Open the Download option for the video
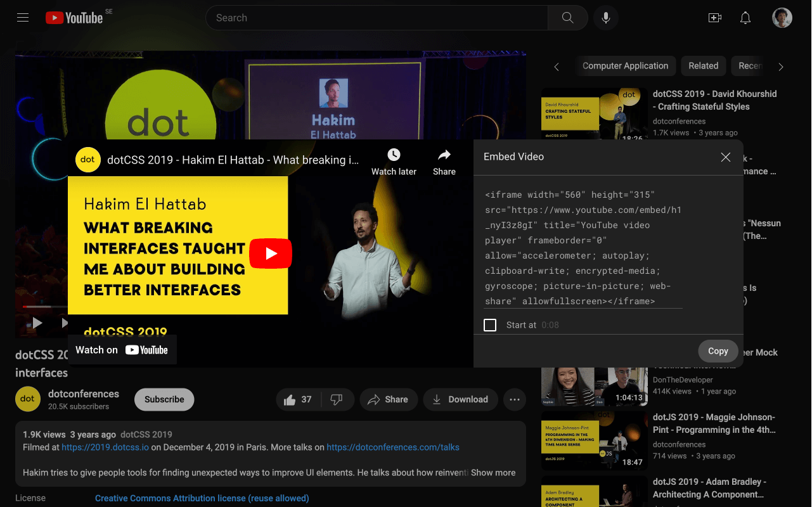Viewport: 812px width, 507px height. click(x=460, y=399)
